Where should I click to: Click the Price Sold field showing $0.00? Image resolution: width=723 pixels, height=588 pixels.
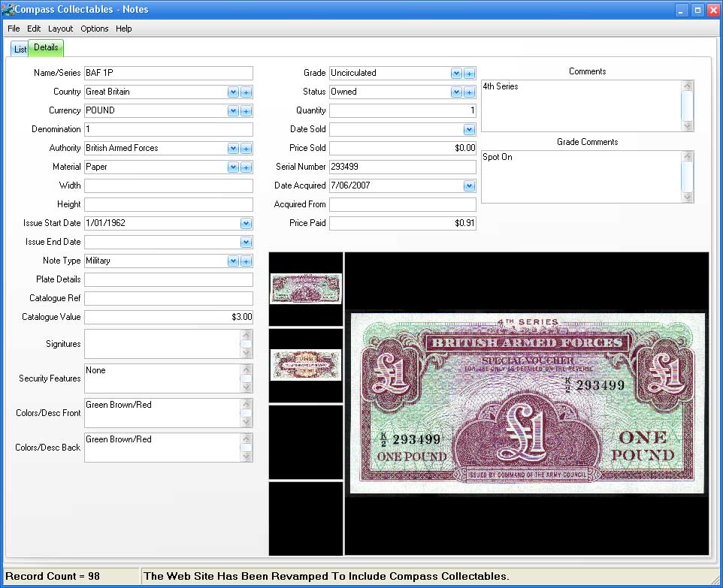click(x=403, y=149)
